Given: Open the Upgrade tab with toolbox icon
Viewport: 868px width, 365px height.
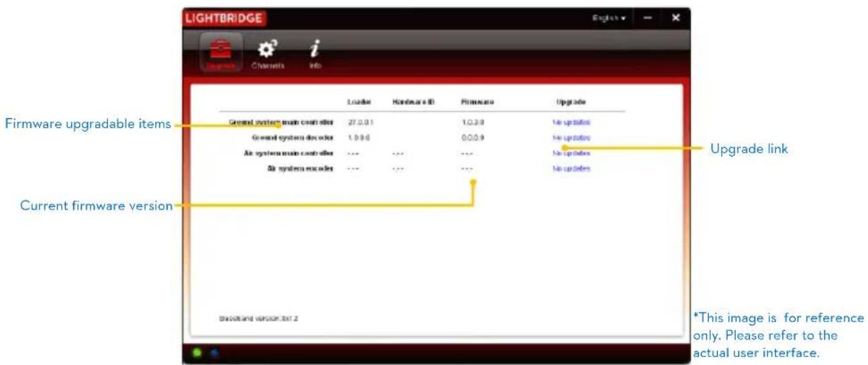Looking at the screenshot, I should click(x=221, y=53).
